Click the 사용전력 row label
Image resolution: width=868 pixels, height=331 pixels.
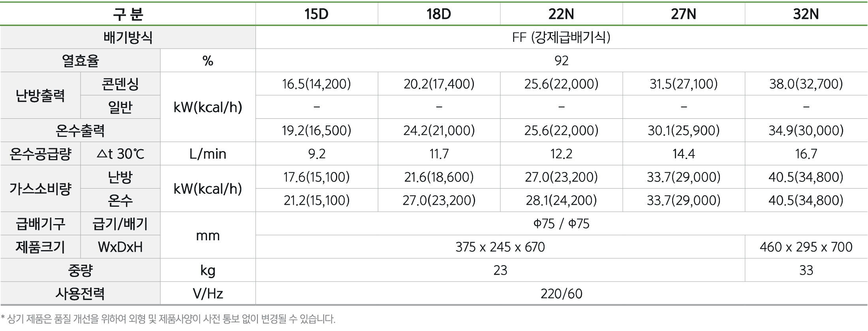pyautogui.click(x=80, y=294)
